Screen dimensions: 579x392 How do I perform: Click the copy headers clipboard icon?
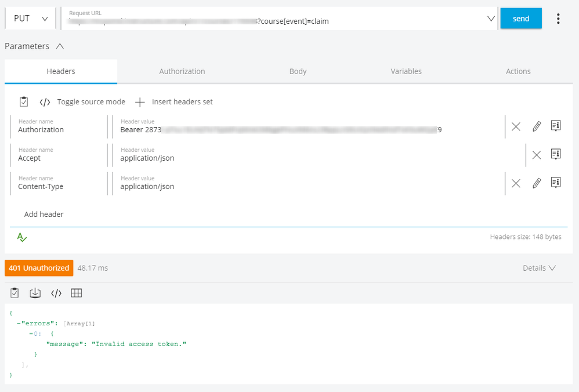[24, 102]
